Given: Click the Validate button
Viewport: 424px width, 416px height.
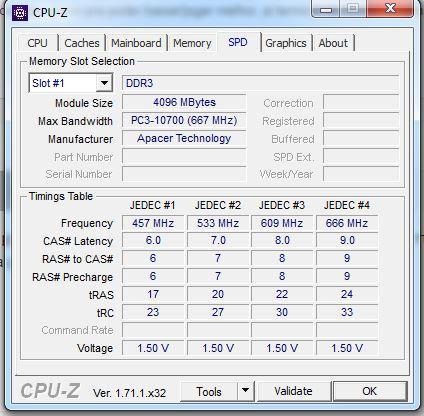Looking at the screenshot, I should pyautogui.click(x=293, y=391).
